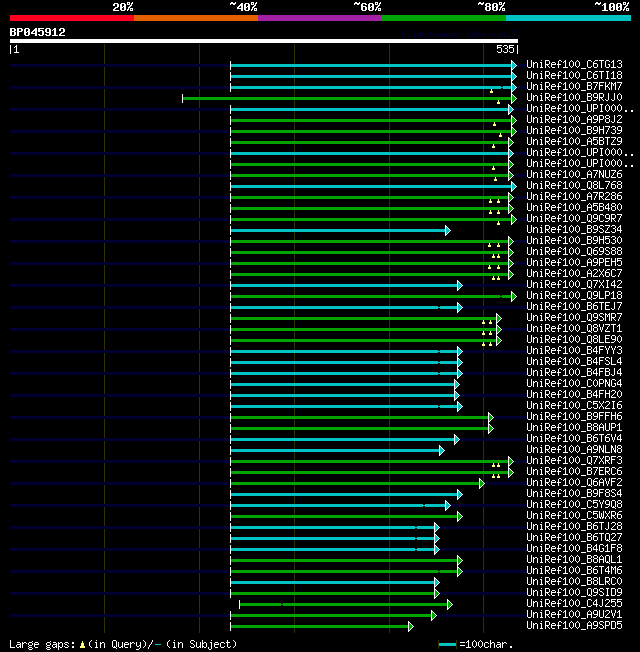The image size is (640, 652).
Task: Click UniRef100_B9SZ34 label
Action: click(x=574, y=230)
